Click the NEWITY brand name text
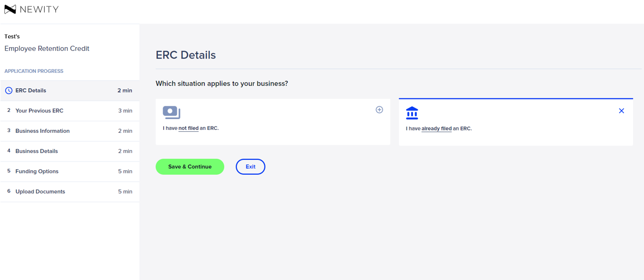The width and height of the screenshot is (644, 280). (x=39, y=9)
